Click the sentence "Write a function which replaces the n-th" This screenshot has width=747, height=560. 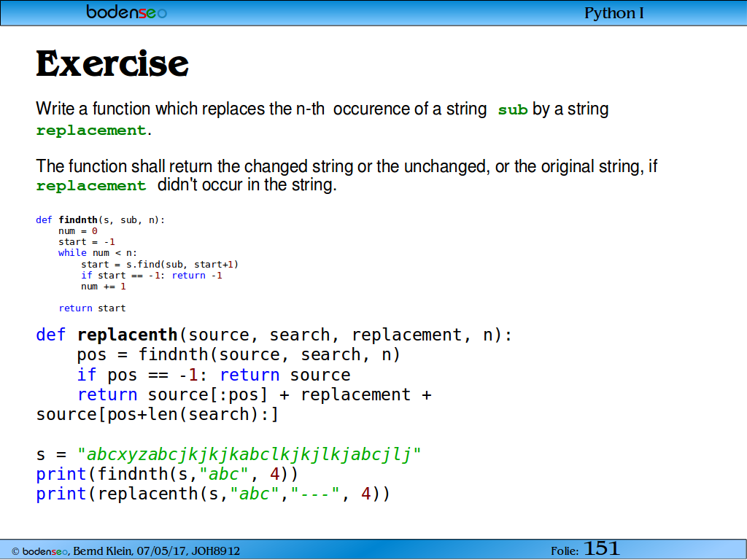(x=180, y=109)
